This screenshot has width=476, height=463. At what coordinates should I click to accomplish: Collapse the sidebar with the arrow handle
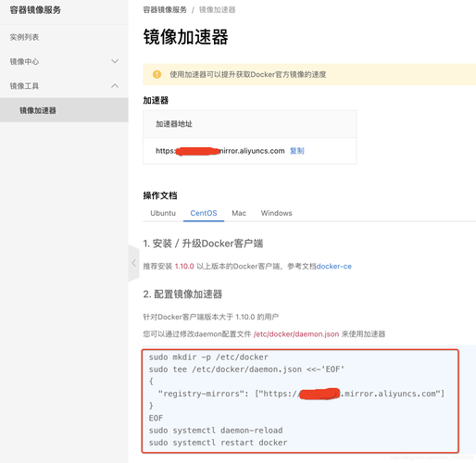pos(133,263)
